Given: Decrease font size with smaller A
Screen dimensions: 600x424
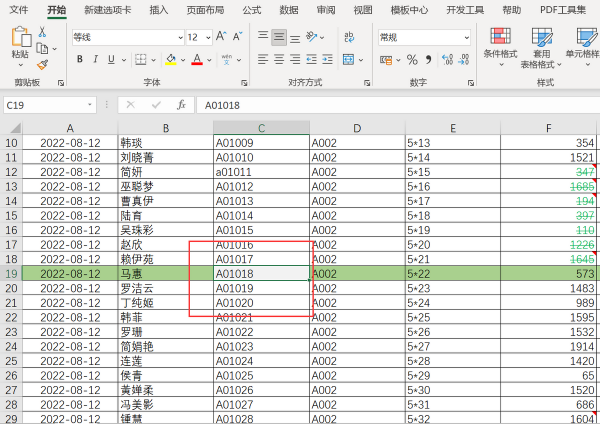Looking at the screenshot, I should pos(237,36).
